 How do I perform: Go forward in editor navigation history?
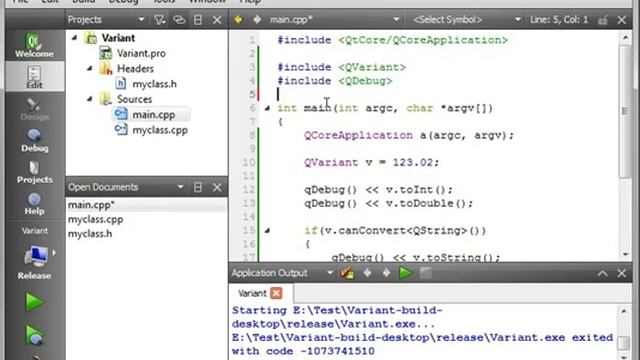[257, 20]
